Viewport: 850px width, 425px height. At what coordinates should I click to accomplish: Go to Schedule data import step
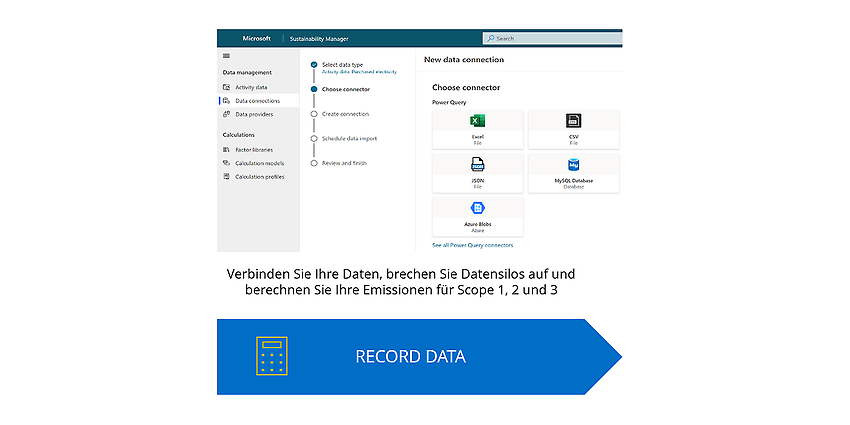click(x=349, y=138)
